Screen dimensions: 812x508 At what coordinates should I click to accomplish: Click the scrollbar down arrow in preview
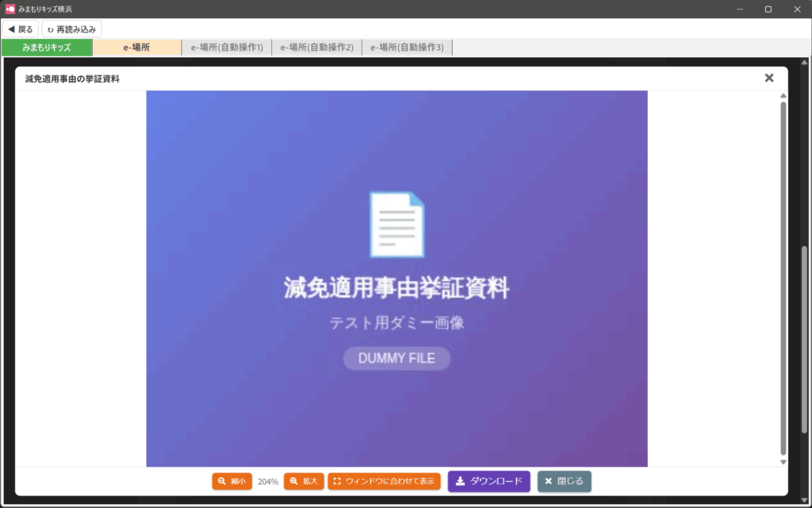pyautogui.click(x=783, y=462)
